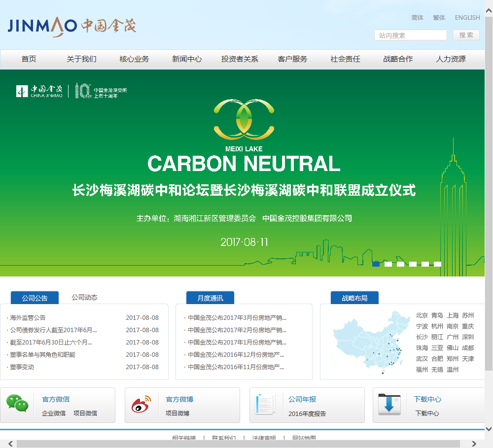493x448 pixels.
Task: Click city 上海 in strategy layout
Action: click(x=453, y=315)
